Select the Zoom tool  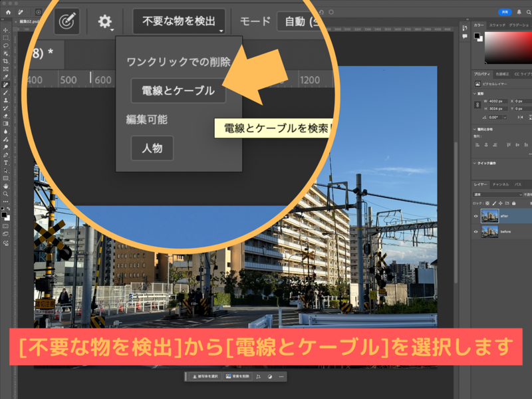pyautogui.click(x=5, y=194)
